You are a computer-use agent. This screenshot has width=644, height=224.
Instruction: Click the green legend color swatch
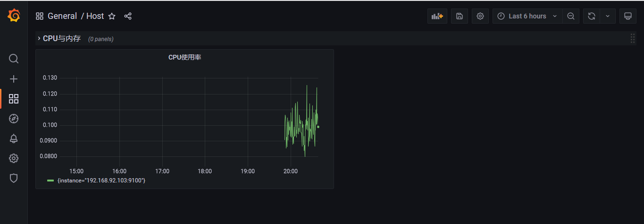(50, 181)
